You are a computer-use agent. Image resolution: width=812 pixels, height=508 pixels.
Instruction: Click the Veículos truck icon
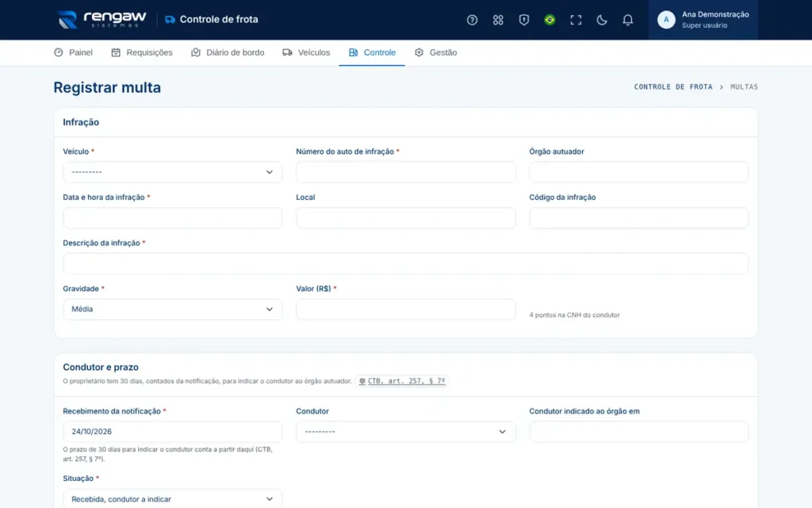click(x=287, y=52)
